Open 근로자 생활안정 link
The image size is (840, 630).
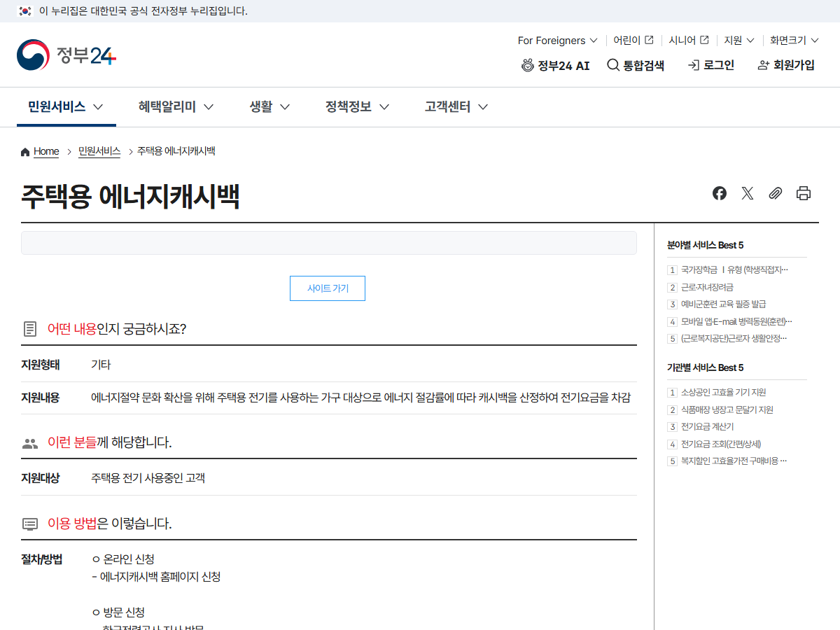(734, 338)
